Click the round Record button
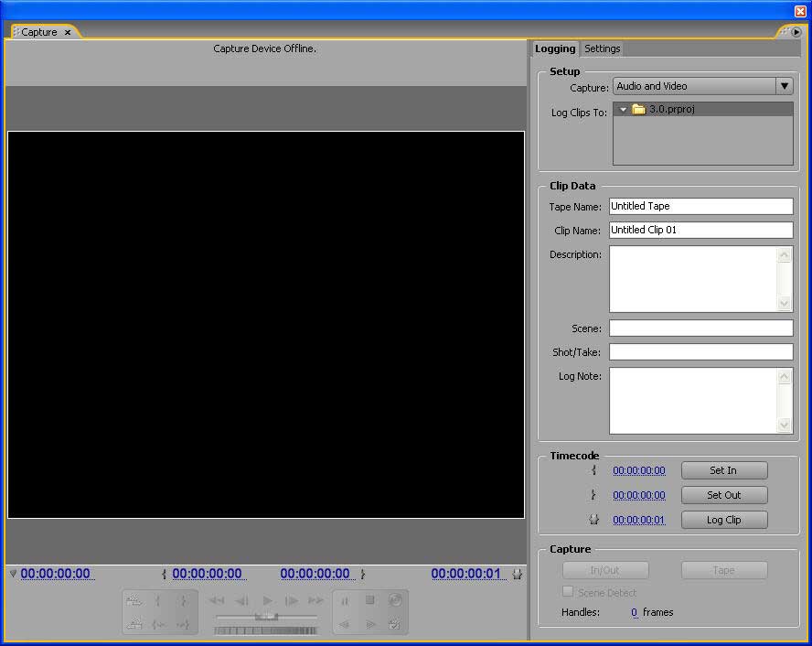This screenshot has width=812, height=646. [x=395, y=600]
